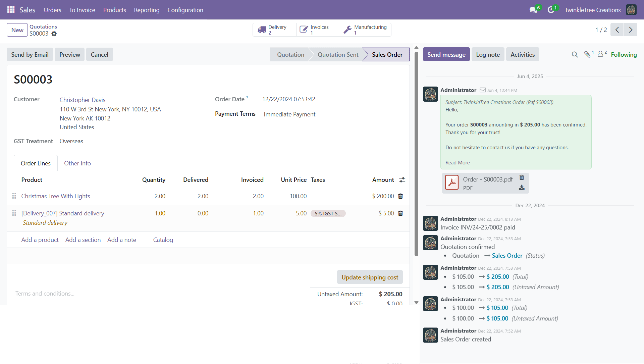Open the Configuration menu
This screenshot has height=364, width=644.
click(x=185, y=10)
